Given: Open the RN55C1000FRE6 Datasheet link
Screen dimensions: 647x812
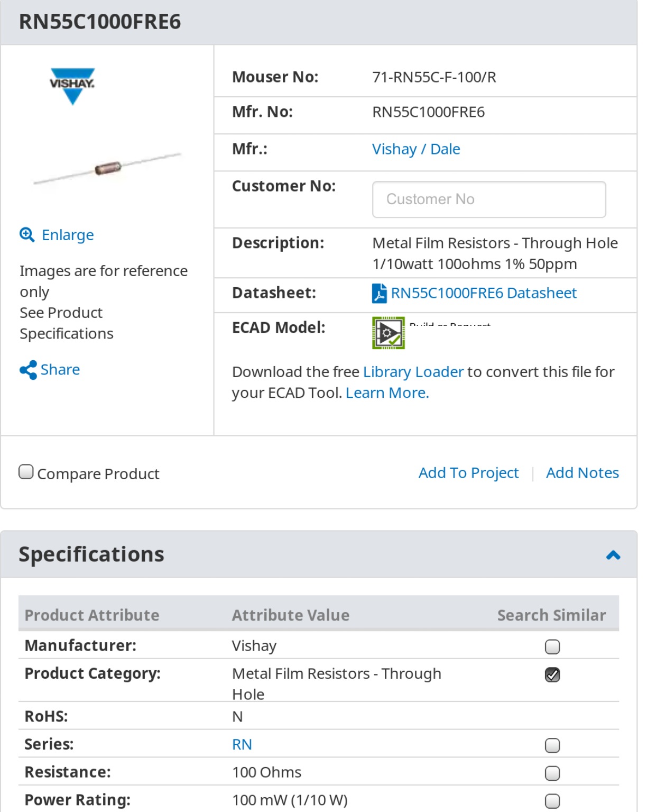Looking at the screenshot, I should click(x=484, y=293).
